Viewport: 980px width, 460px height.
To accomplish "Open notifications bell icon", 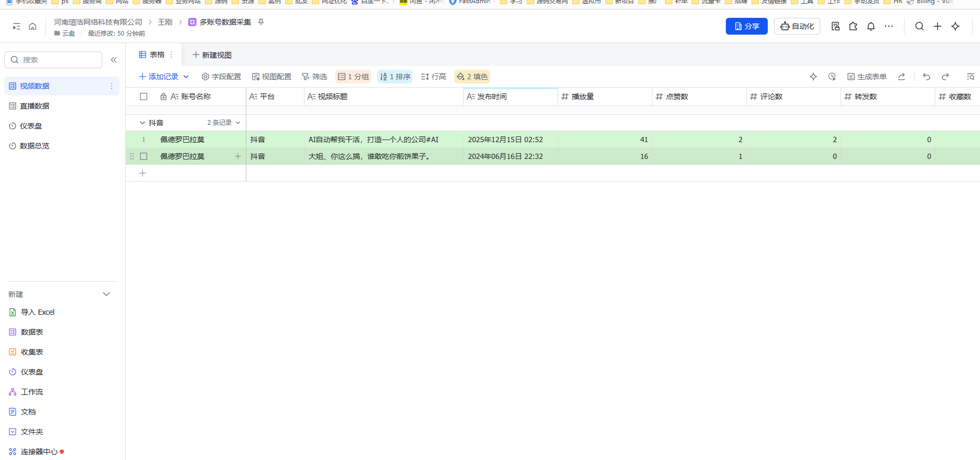I will (871, 26).
